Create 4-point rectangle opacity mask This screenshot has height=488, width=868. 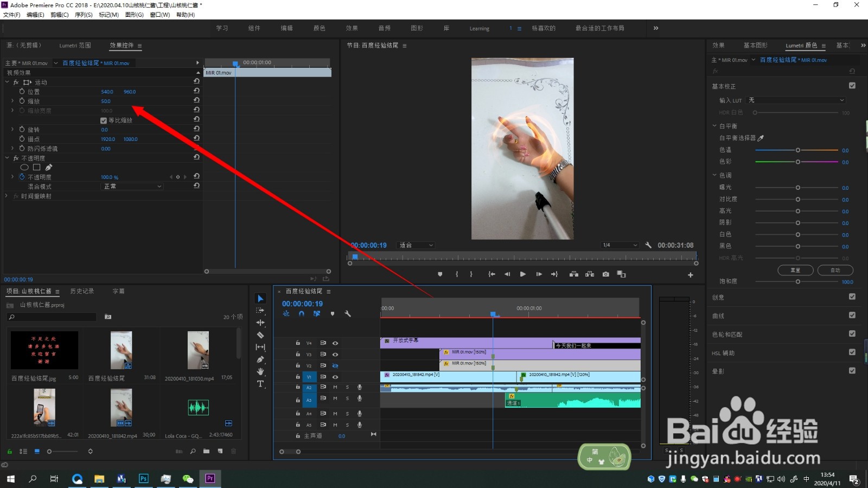[x=37, y=168]
